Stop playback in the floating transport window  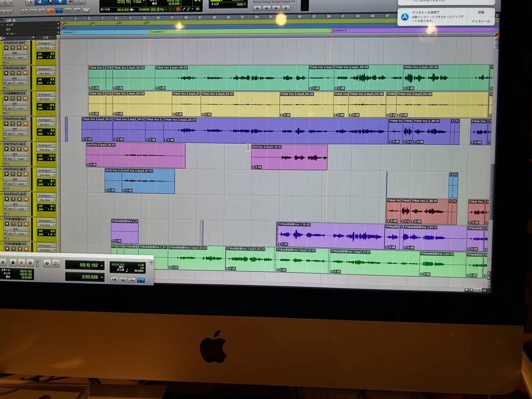tap(13, 262)
